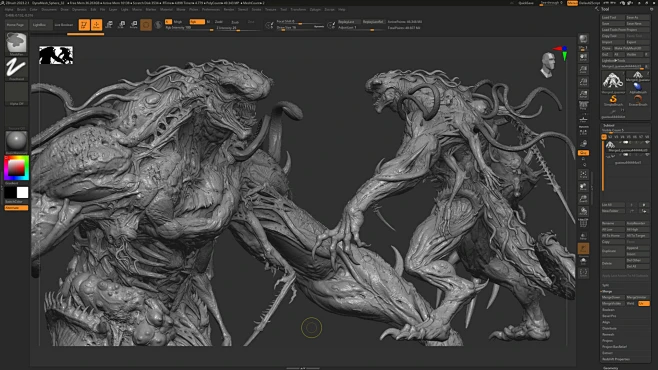Screen dimensions: 658x370
Task: Open the Stroke menu
Action: [256, 9]
